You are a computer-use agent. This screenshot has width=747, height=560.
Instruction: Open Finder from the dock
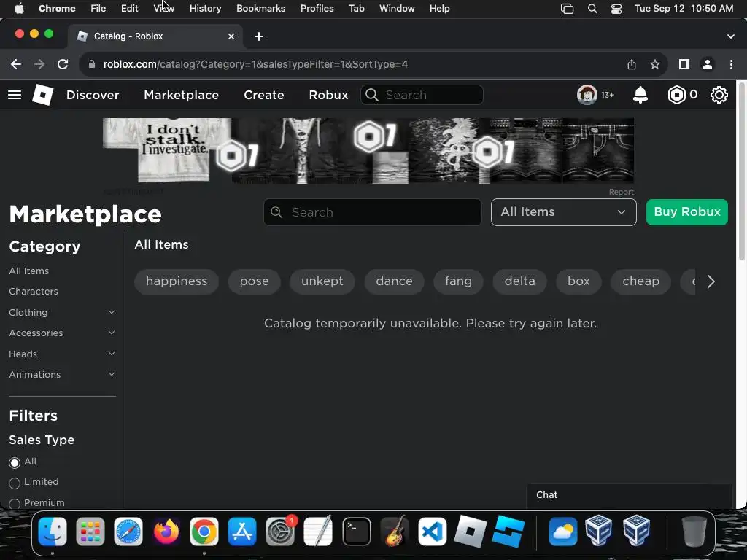coord(53,532)
